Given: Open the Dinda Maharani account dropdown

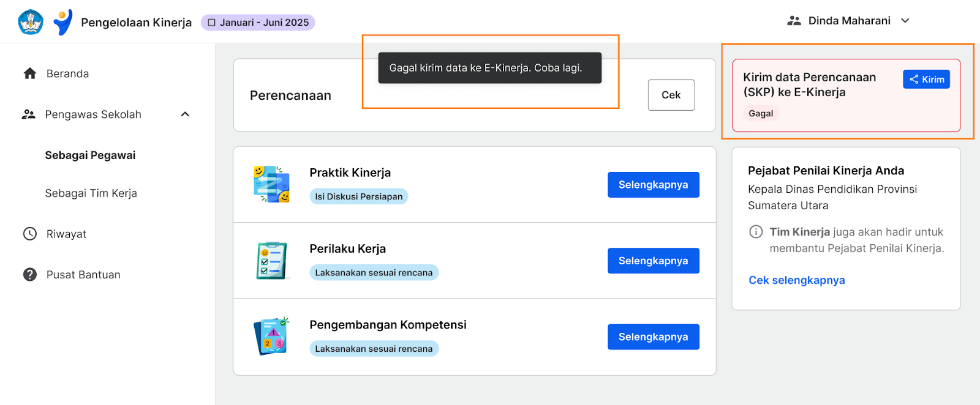Looking at the screenshot, I should coord(848,21).
